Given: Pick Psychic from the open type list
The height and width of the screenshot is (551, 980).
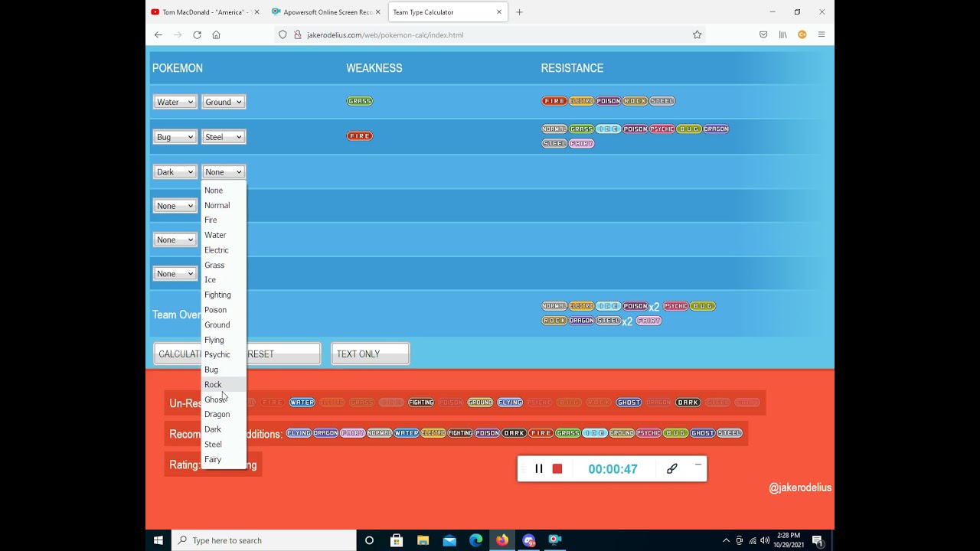Looking at the screenshot, I should (x=224, y=354).
